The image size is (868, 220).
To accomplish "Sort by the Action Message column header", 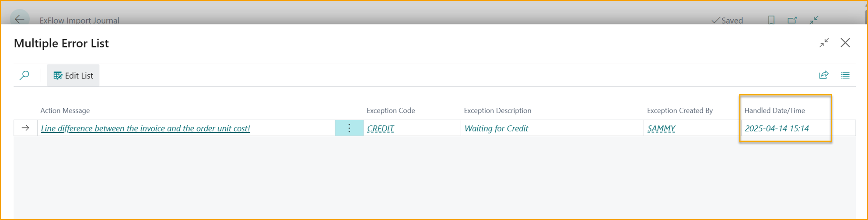I will click(x=65, y=110).
